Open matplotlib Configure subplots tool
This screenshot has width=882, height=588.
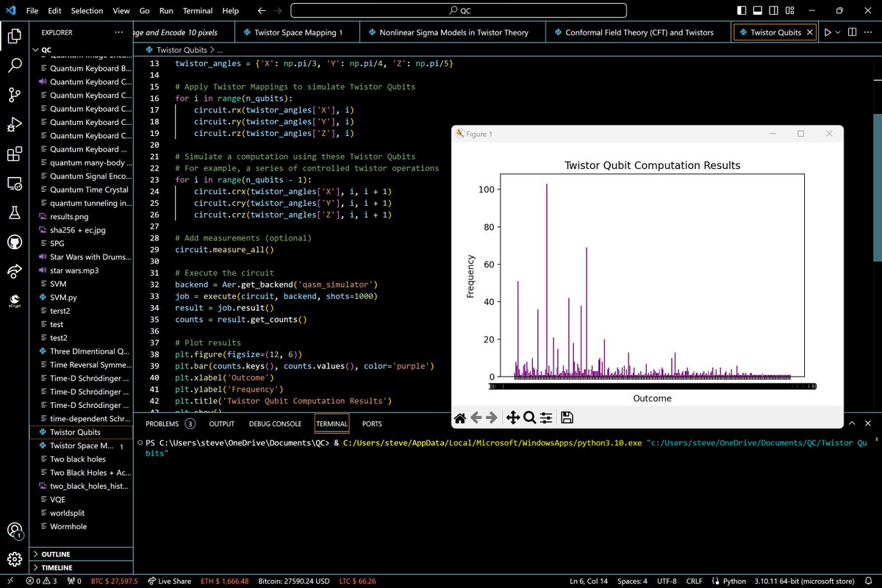[546, 417]
